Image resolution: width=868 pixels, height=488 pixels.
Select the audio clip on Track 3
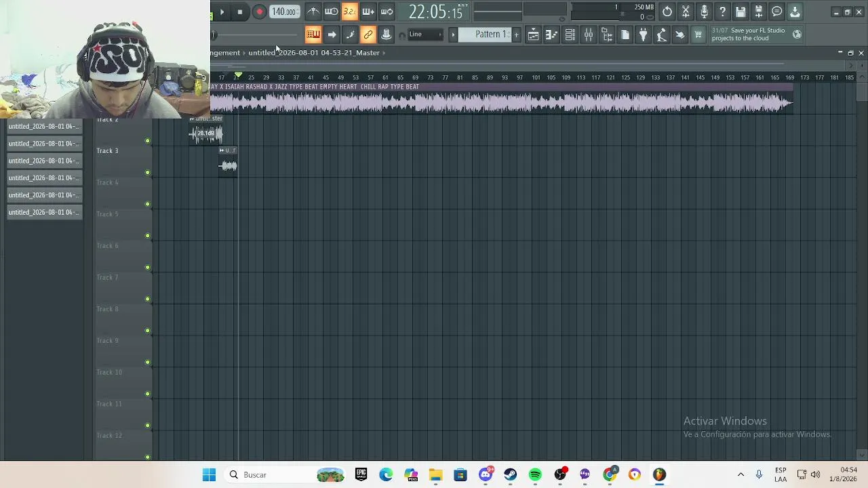(x=228, y=162)
